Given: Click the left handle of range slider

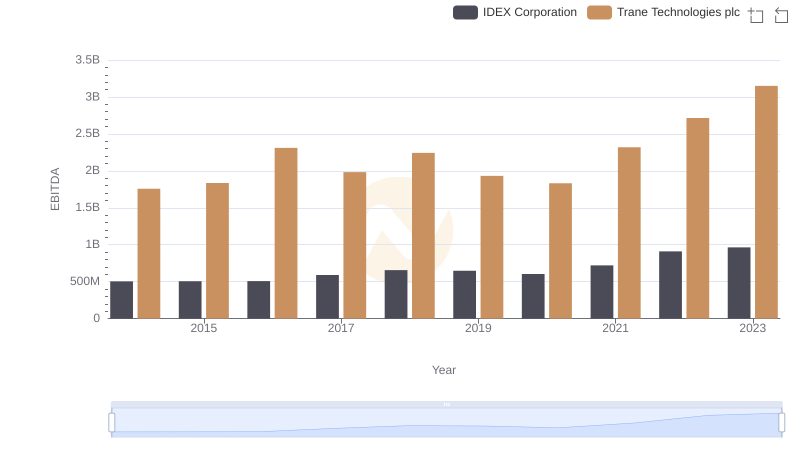Looking at the screenshot, I should click(112, 423).
